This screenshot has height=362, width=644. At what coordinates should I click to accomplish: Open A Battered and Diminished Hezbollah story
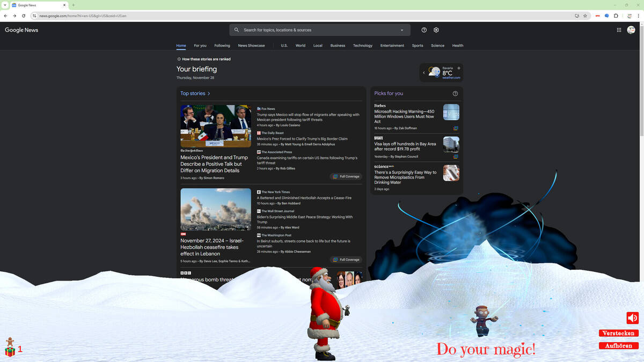point(304,198)
